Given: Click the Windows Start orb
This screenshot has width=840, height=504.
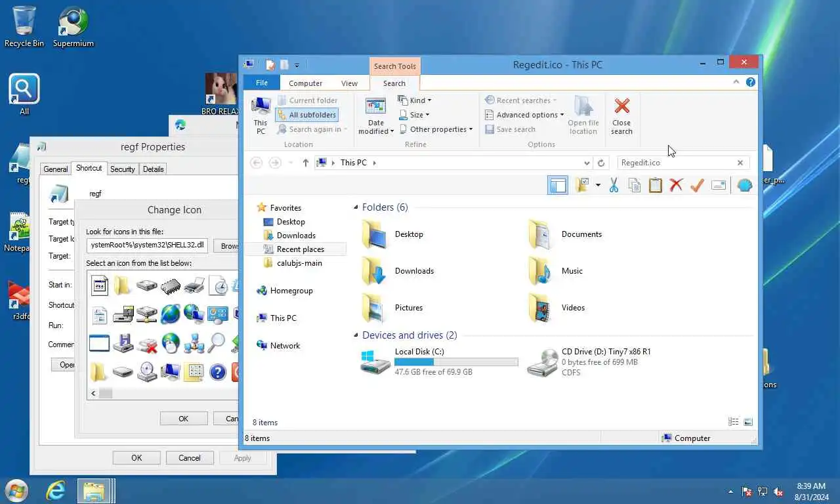Looking at the screenshot, I should (16, 491).
